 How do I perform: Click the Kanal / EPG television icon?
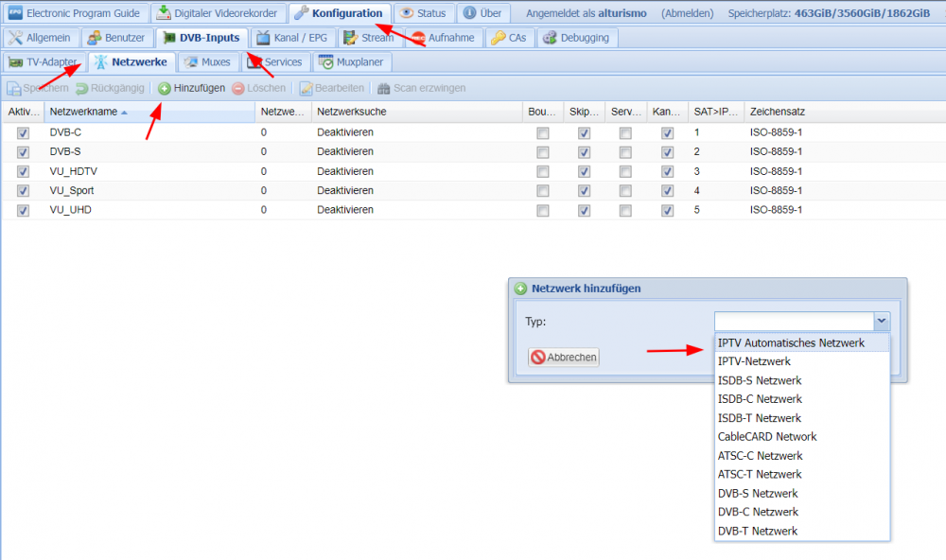click(x=263, y=38)
